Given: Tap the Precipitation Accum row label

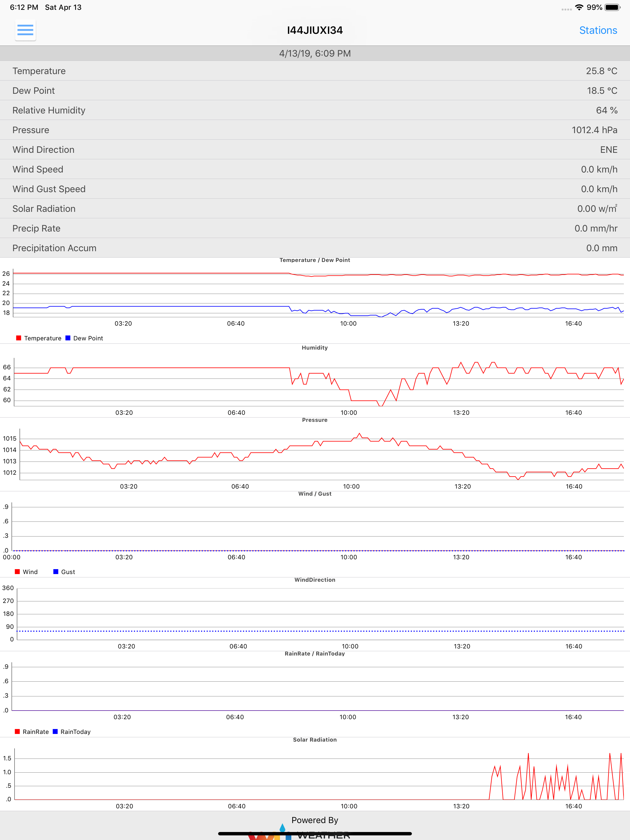Looking at the screenshot, I should pos(54,248).
